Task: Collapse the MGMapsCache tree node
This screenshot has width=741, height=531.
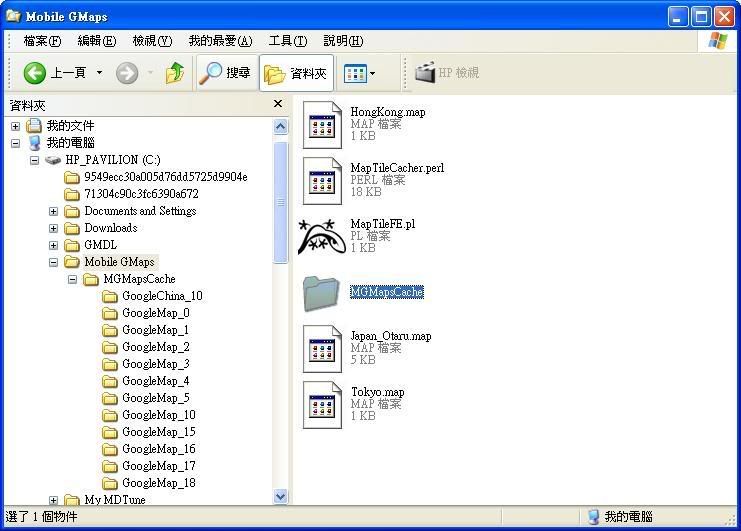Action: click(x=72, y=279)
